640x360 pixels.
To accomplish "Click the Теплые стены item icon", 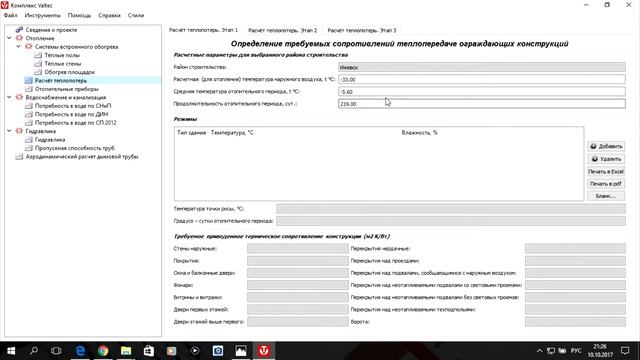I will (x=38, y=64).
